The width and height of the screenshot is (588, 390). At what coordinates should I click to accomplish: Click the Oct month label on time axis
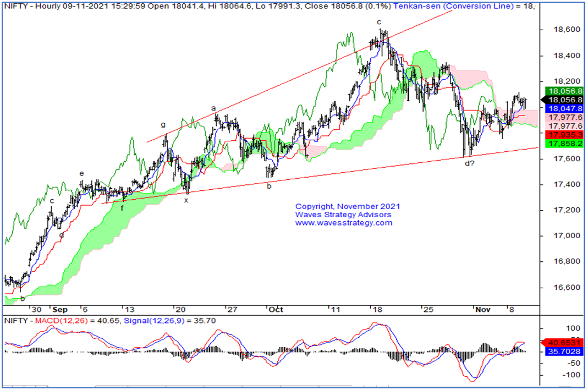[x=276, y=310]
